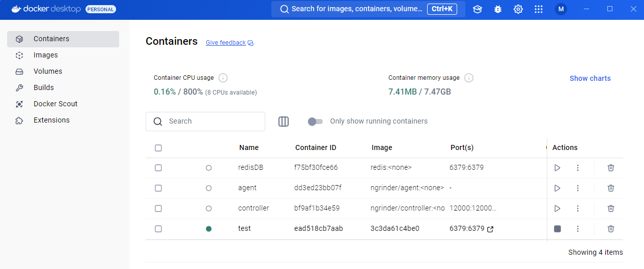
Task: Open the agent container name
Action: tap(247, 188)
